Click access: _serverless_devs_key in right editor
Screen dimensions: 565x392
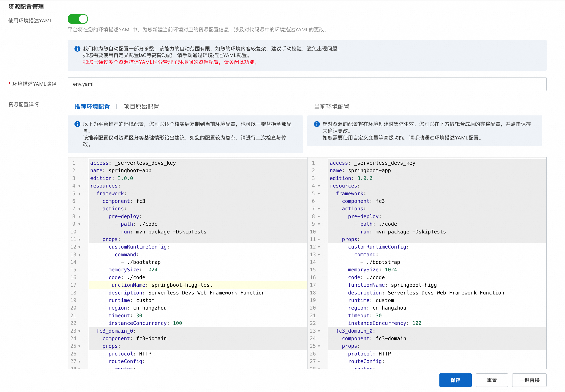(x=373, y=163)
